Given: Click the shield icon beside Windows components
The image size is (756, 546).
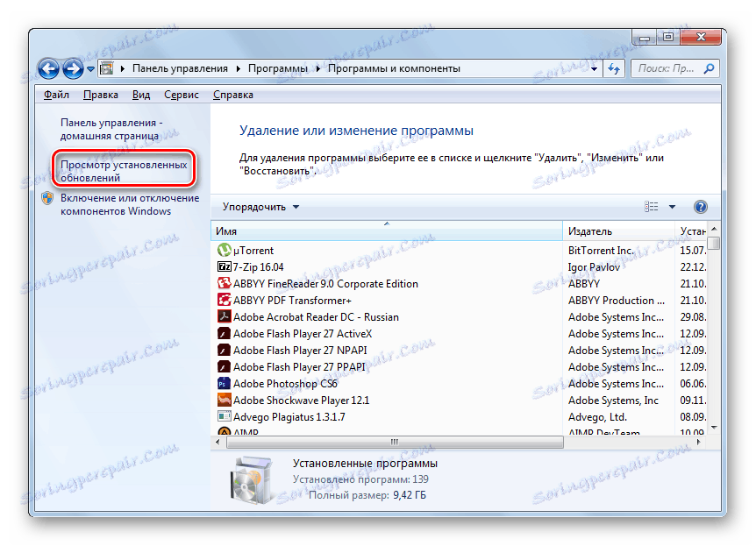Looking at the screenshot, I should click(x=47, y=198).
